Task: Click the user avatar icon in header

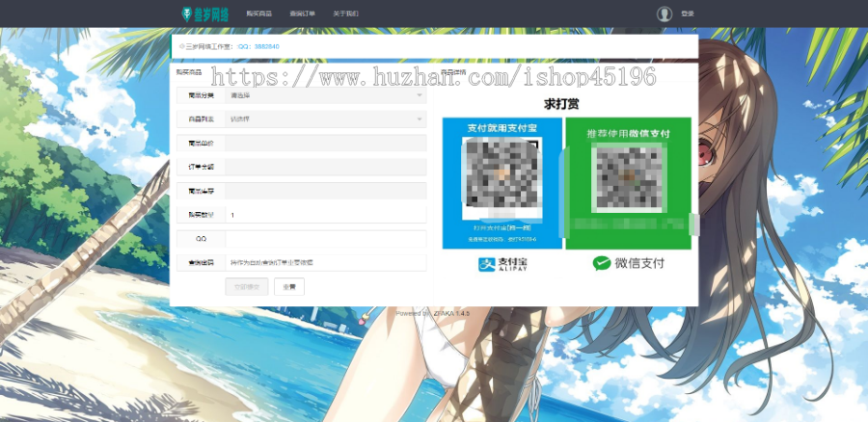Action: (x=665, y=14)
